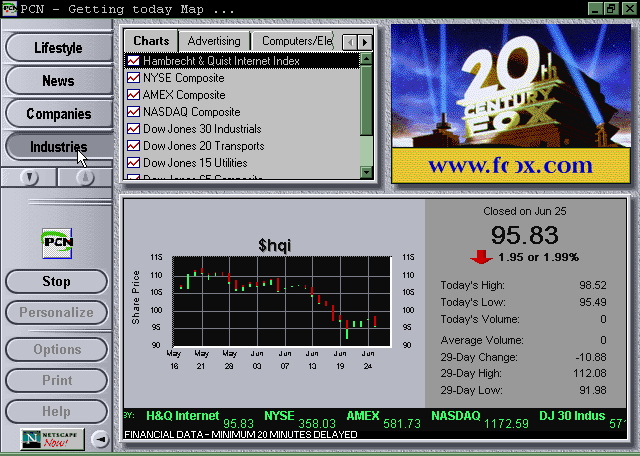Click chart icon next to Dow Jones 30 Industrials
Viewport: 640px width, 456px height.
[x=133, y=129]
